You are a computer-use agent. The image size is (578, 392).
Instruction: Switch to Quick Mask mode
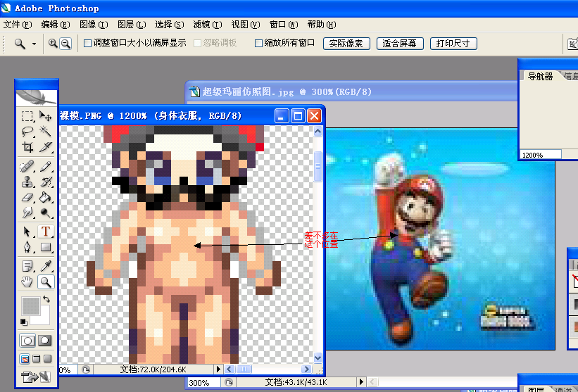45,341
